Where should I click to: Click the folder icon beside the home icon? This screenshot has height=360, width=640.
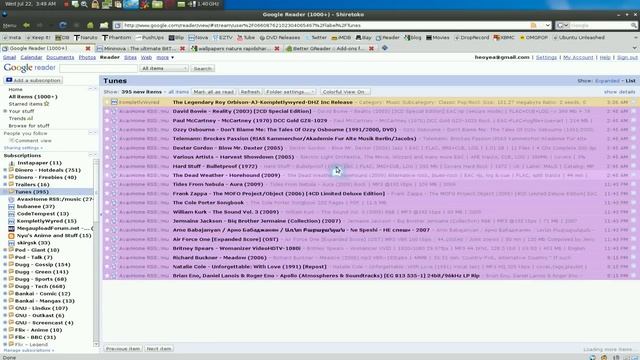(x=104, y=25)
